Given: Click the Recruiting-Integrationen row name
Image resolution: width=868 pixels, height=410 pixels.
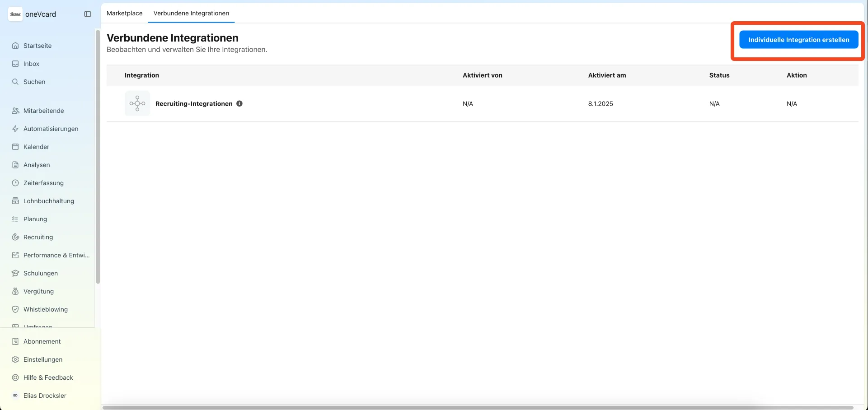Looking at the screenshot, I should click(194, 104).
